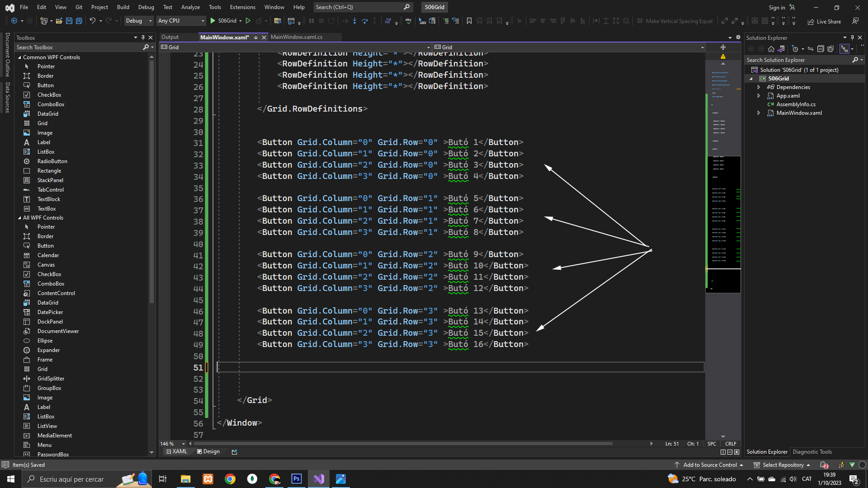868x488 pixels.
Task: Select the RadioButton control in Toolbox
Action: pyautogui.click(x=52, y=161)
